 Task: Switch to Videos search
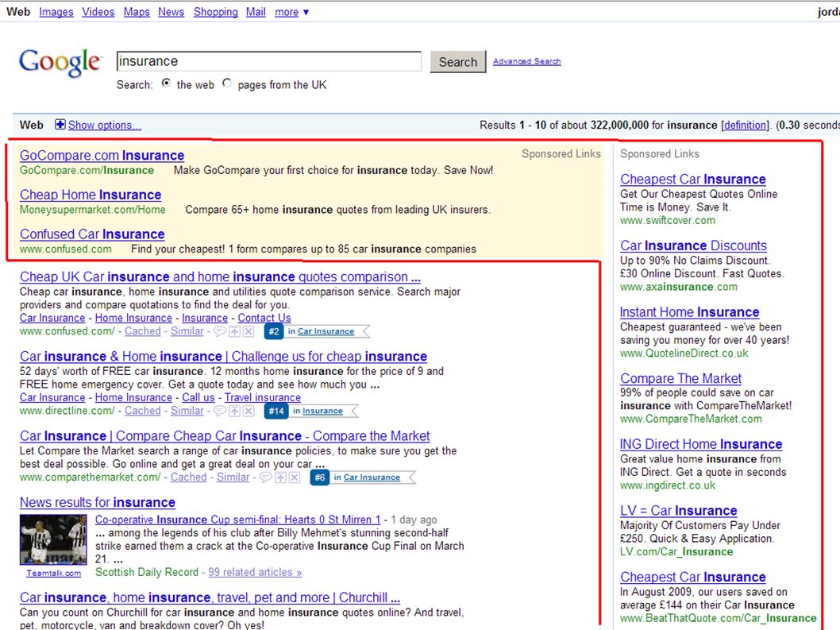pos(98,12)
